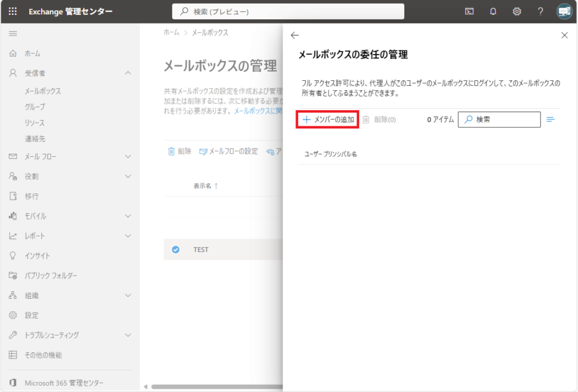Click the 移行 migration icon
The image size is (578, 392).
pyautogui.click(x=13, y=196)
